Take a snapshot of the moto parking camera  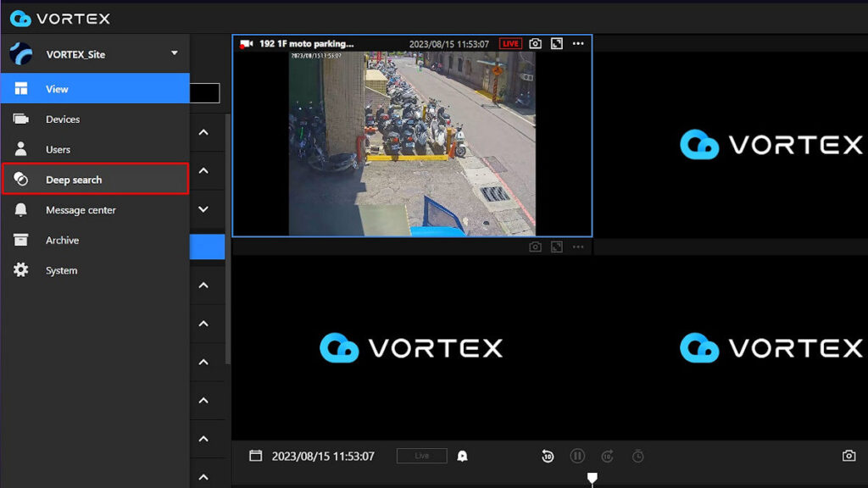pyautogui.click(x=535, y=43)
